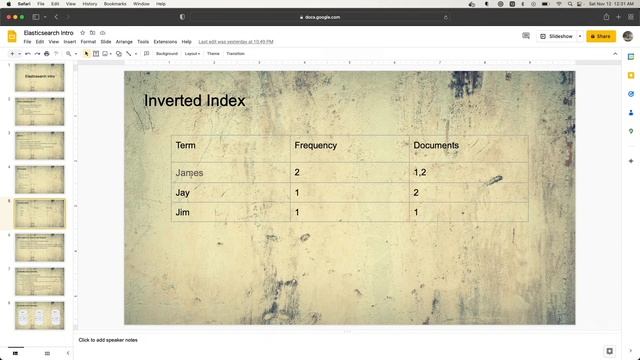Open Safari Bookmarks menu in menu bar
Screen dimensions: 640x360
[x=115, y=4]
